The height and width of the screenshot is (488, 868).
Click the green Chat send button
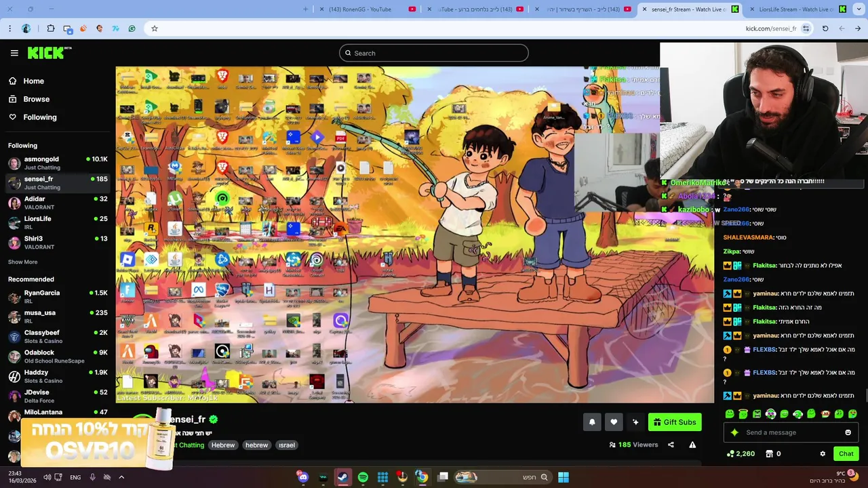[x=846, y=453]
